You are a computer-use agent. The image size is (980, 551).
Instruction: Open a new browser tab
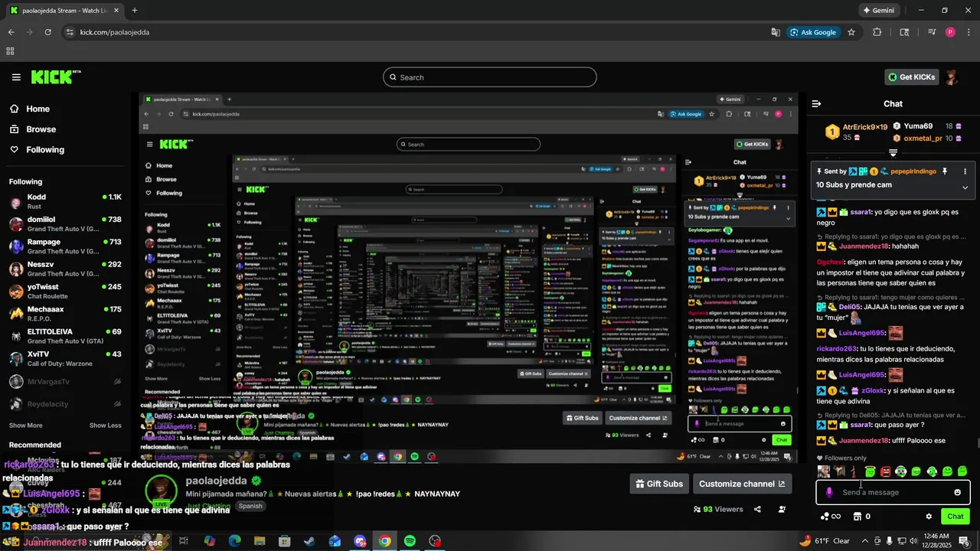click(135, 11)
